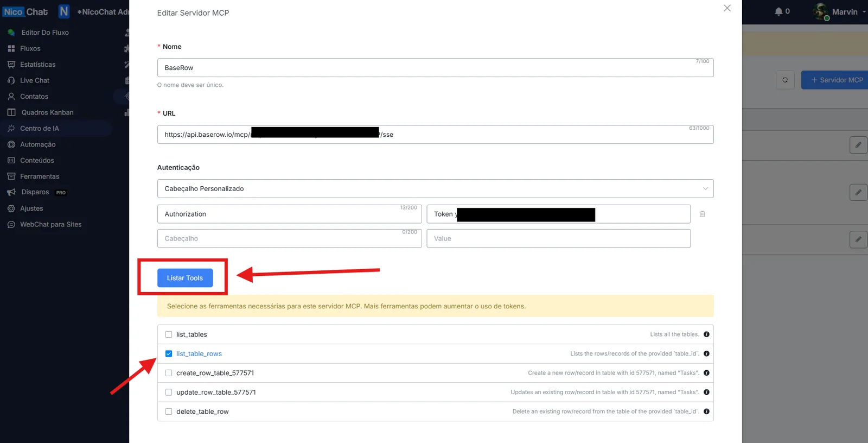The width and height of the screenshot is (868, 443).
Task: Click the Authorization header name field
Action: coord(289,214)
